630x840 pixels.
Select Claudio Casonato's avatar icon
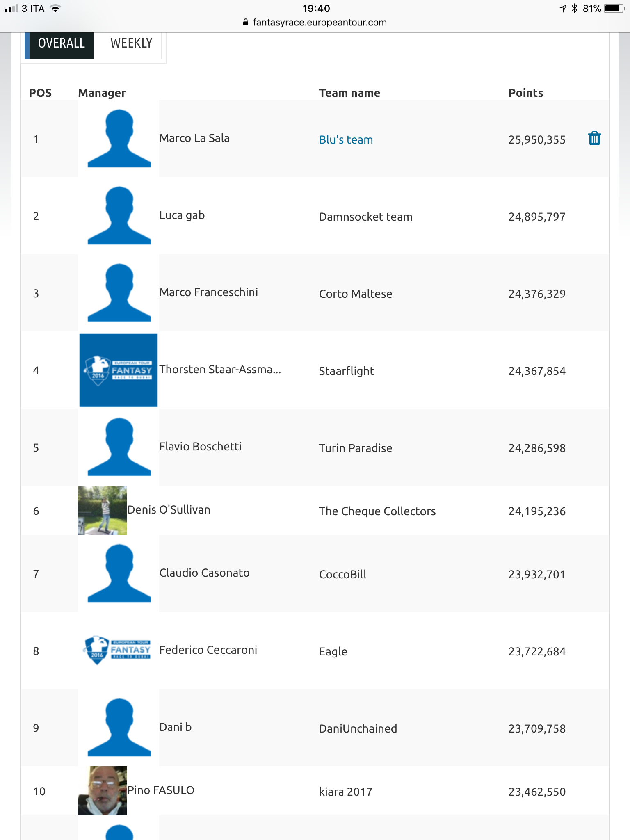[x=119, y=573]
